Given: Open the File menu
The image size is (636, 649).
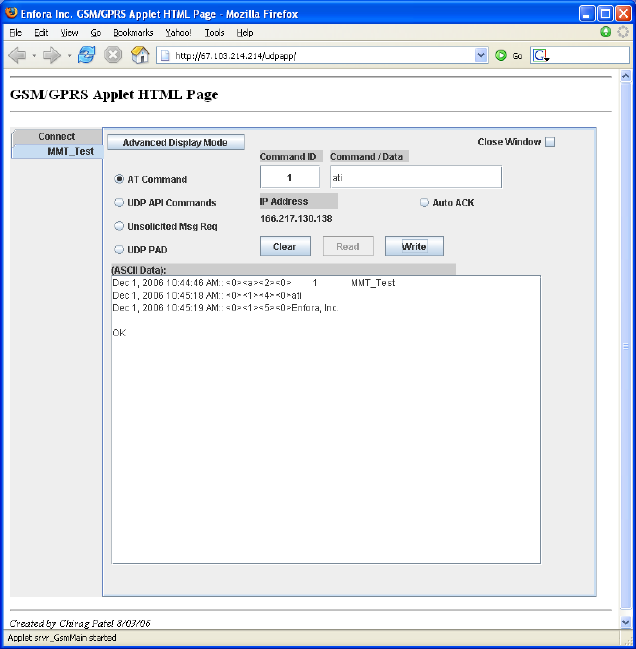Looking at the screenshot, I should click(16, 33).
